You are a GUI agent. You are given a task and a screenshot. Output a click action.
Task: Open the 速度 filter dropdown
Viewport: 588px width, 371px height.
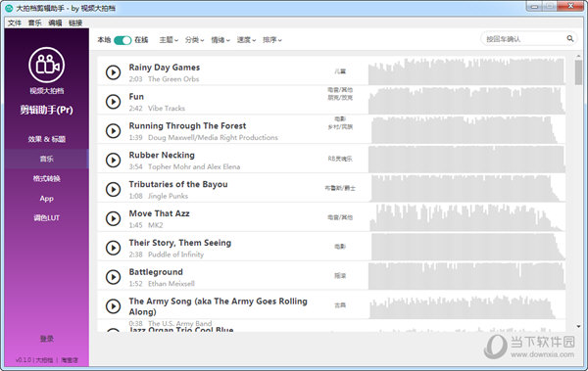(x=246, y=40)
